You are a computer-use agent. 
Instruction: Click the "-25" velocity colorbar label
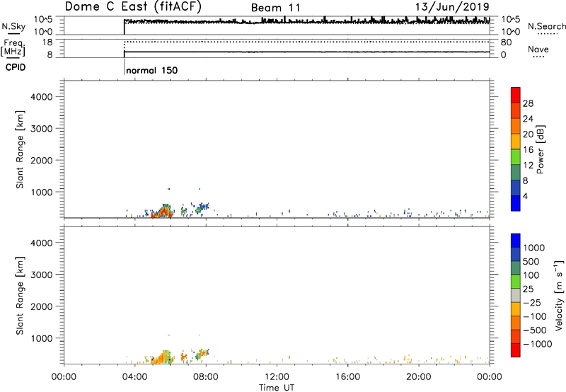pos(532,302)
